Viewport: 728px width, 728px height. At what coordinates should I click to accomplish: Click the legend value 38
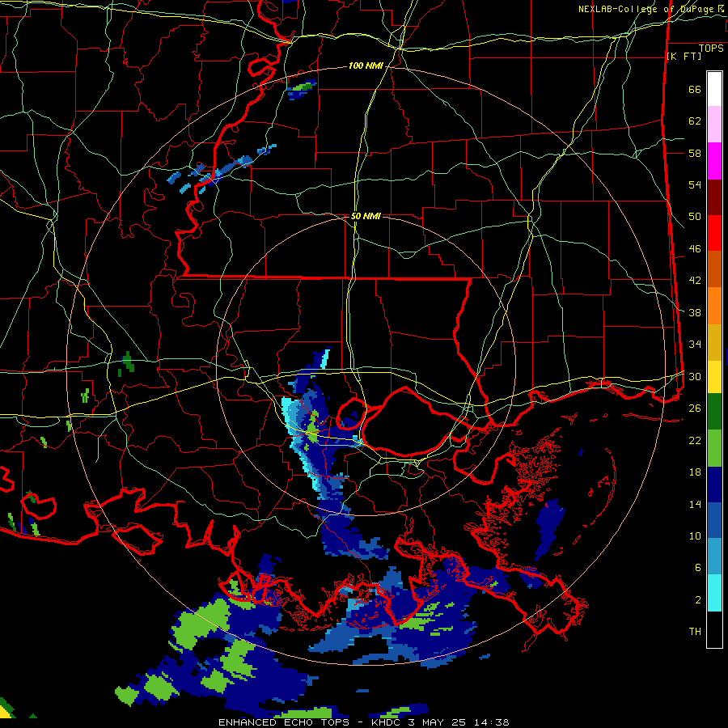point(695,312)
